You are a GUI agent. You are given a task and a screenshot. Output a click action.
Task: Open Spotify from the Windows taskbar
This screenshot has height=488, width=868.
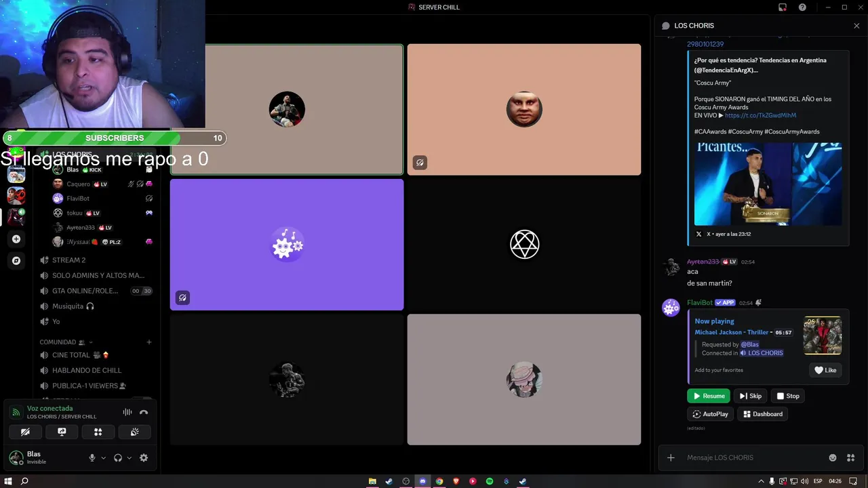[x=490, y=481]
